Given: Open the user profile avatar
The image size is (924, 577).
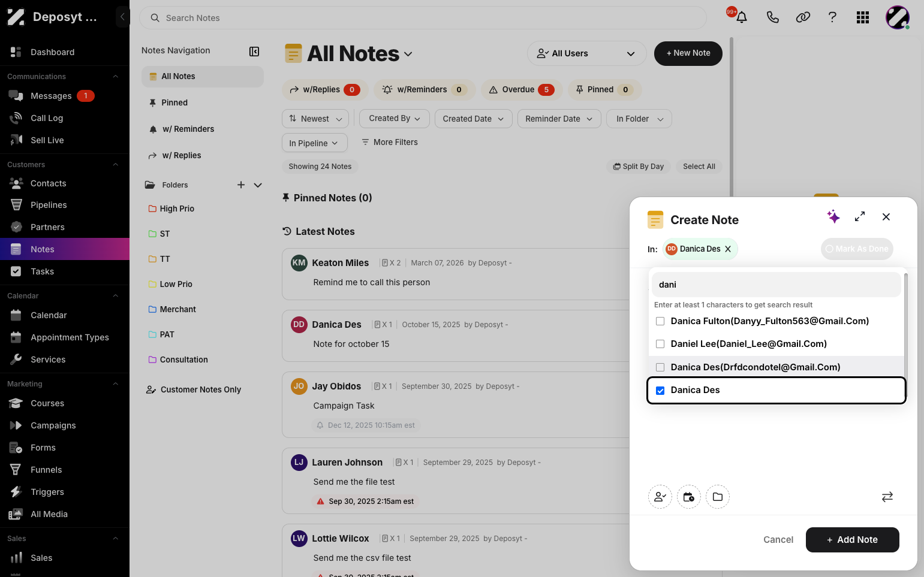Looking at the screenshot, I should point(898,17).
